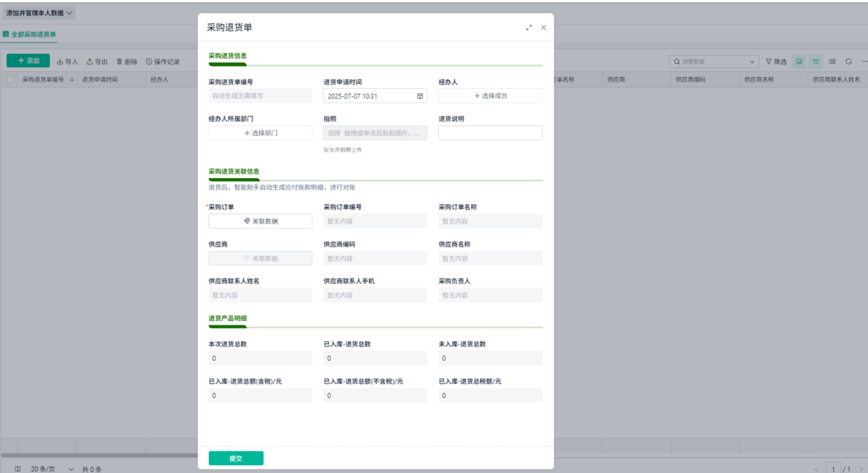Click the 已入库-退货总额(含税)/元 field
This screenshot has width=868, height=473.
coord(260,396)
